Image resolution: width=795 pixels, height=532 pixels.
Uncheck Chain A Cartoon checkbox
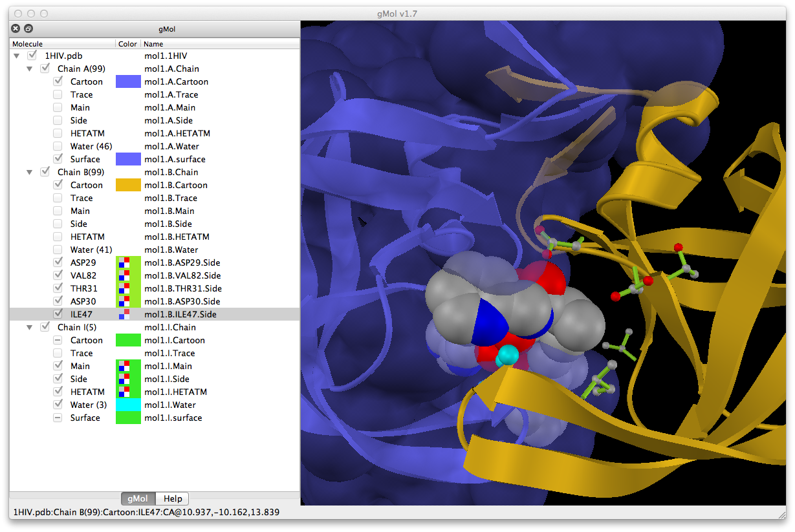click(x=58, y=81)
